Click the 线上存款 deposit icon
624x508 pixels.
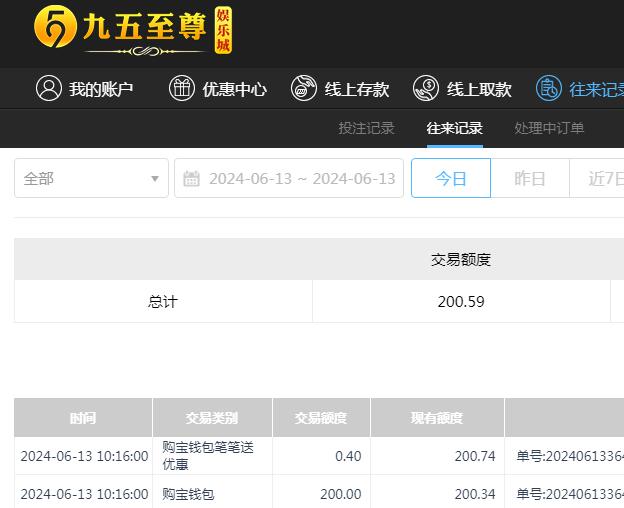[x=304, y=88]
